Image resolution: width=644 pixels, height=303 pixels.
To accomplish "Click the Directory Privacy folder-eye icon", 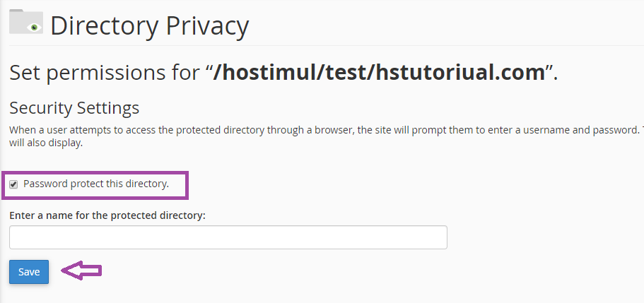I will 25,22.
